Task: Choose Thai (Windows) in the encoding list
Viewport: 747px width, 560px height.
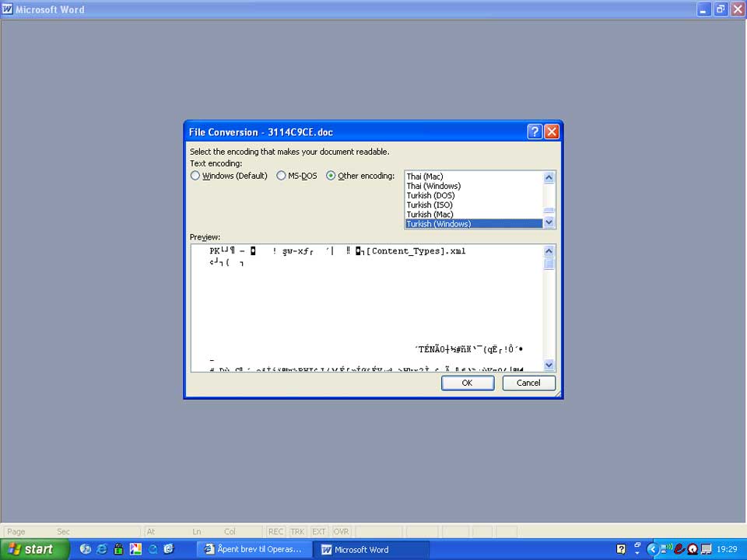Action: pos(474,186)
